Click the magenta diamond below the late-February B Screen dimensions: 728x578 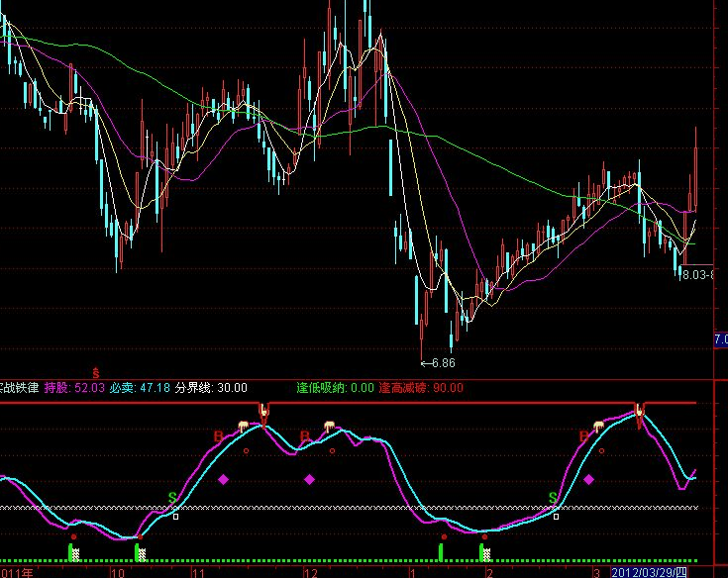588,479
